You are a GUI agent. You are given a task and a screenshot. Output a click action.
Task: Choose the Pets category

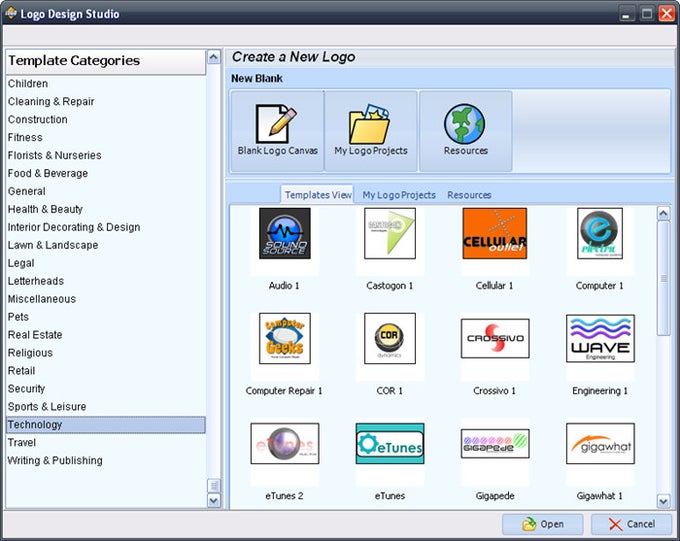pos(105,317)
